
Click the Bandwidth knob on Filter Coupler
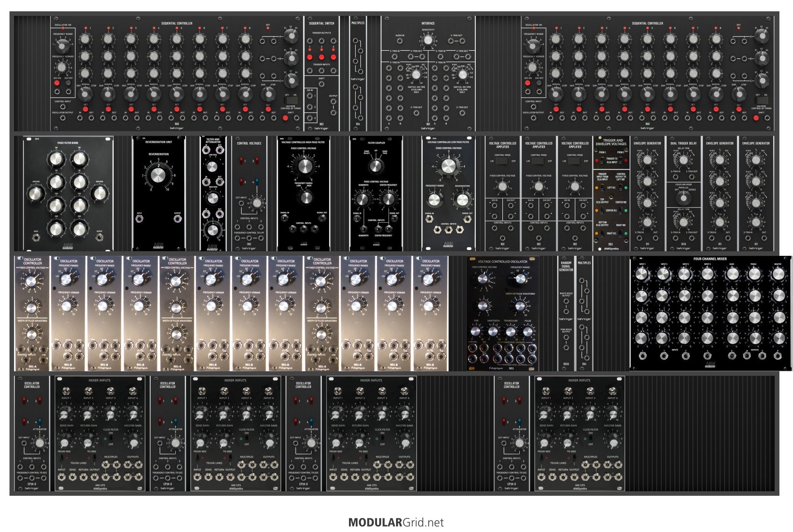point(363,199)
